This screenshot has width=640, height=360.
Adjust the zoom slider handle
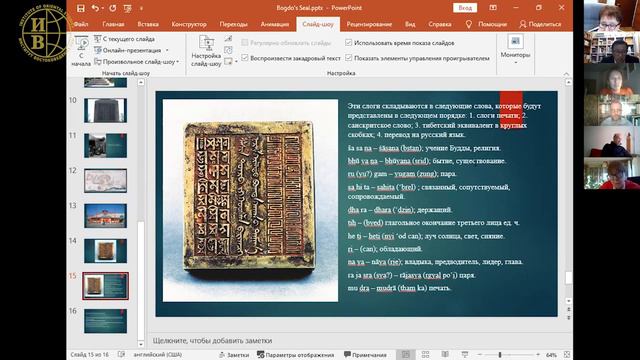tap(500, 355)
